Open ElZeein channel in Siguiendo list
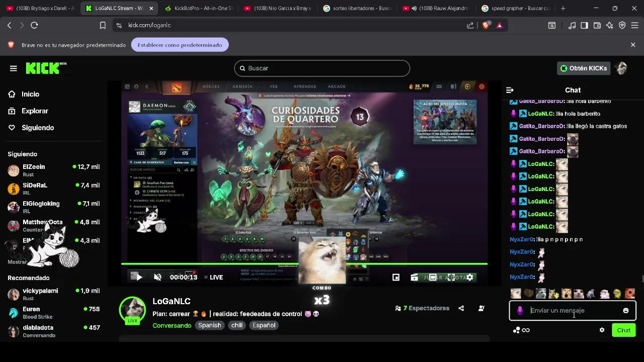 click(53, 170)
